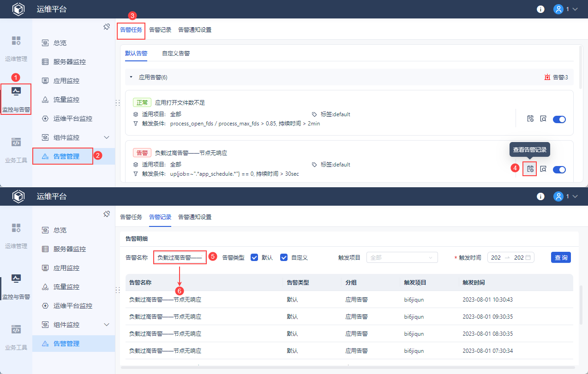The image size is (588, 374).
Task: Open 告警通知设置 tab from the 告警记录 page
Action: tap(195, 217)
